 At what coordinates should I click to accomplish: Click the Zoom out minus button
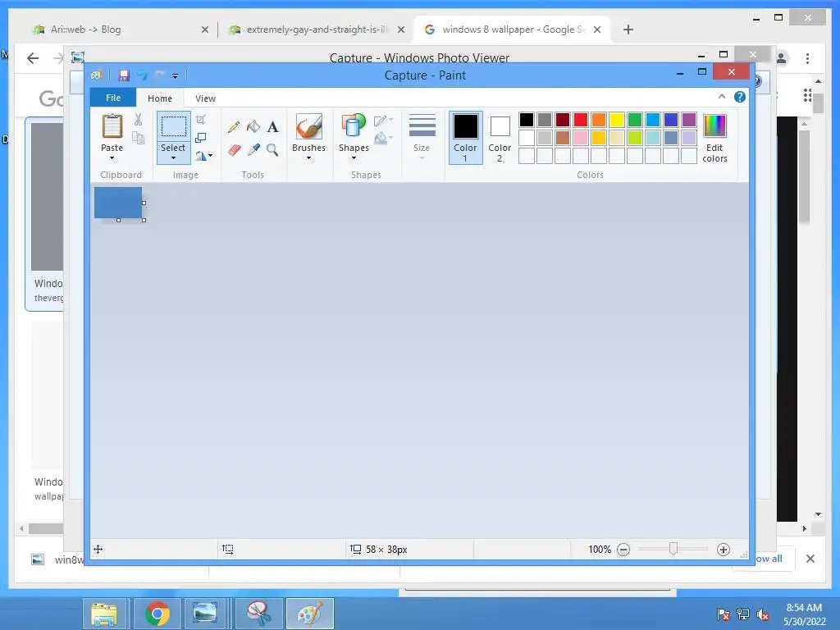pos(623,550)
